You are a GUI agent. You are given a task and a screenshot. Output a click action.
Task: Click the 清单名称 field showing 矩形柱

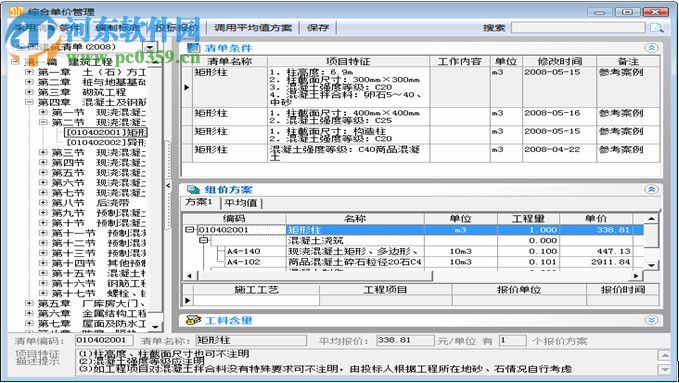[251, 341]
